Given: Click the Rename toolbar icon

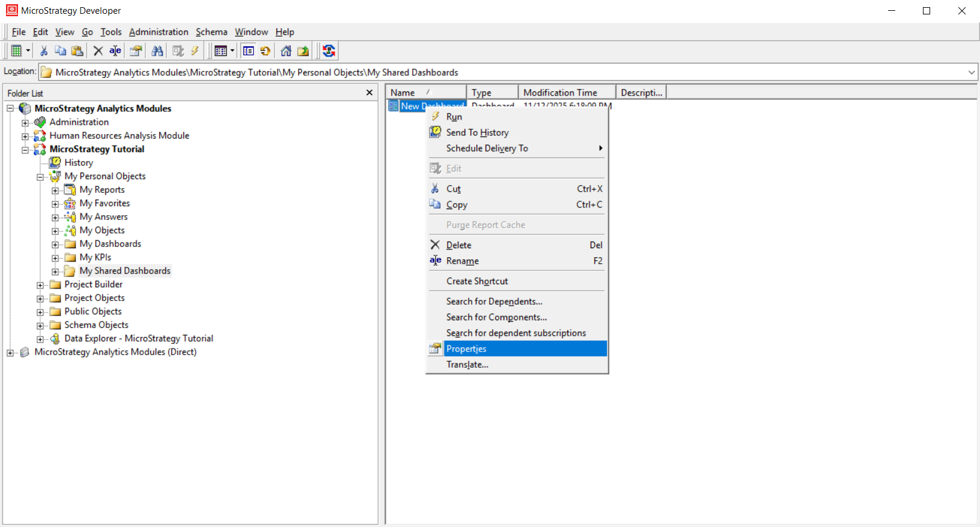Looking at the screenshot, I should (x=115, y=51).
